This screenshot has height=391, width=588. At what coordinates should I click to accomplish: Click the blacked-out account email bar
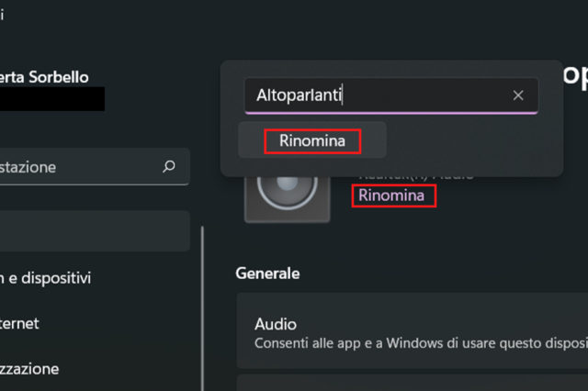point(51,99)
